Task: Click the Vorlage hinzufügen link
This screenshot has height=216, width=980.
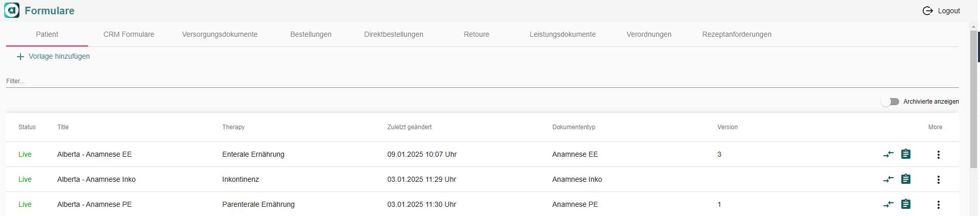Action: coord(59,56)
